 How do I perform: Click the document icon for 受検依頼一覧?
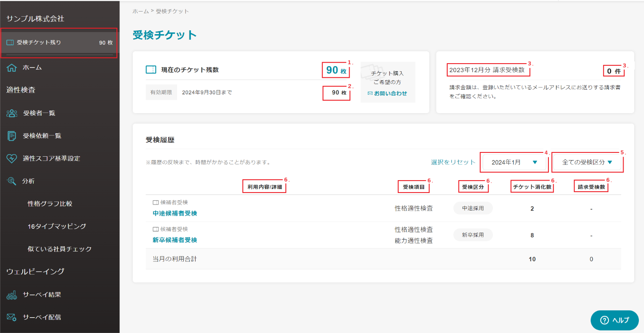[12, 136]
